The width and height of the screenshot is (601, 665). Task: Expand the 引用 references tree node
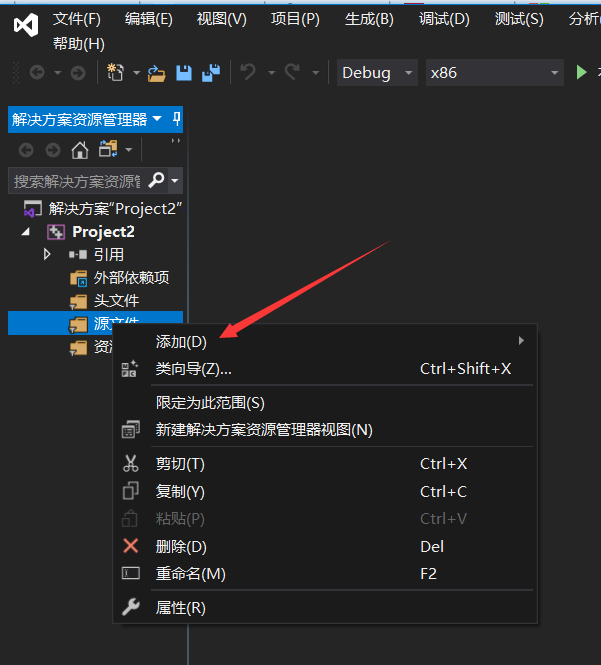(47, 255)
